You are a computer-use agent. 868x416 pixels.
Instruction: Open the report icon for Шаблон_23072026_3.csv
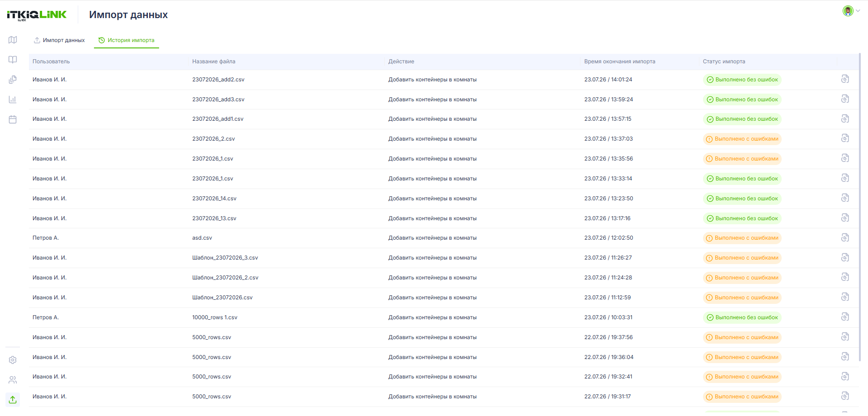click(845, 258)
